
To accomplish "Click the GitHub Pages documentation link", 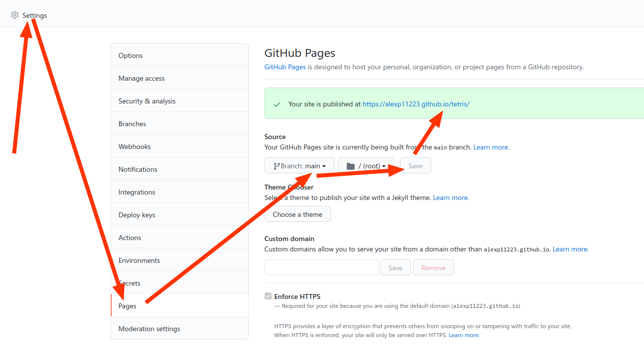I will coord(285,67).
